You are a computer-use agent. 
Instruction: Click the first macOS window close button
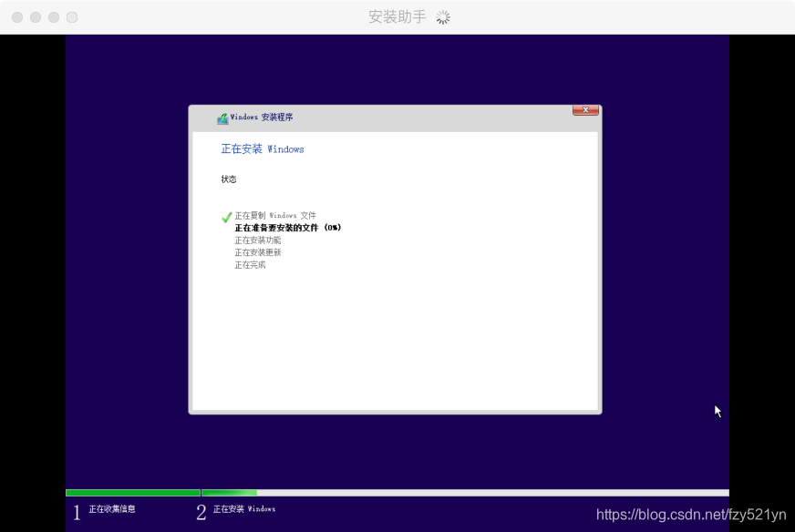coord(17,17)
